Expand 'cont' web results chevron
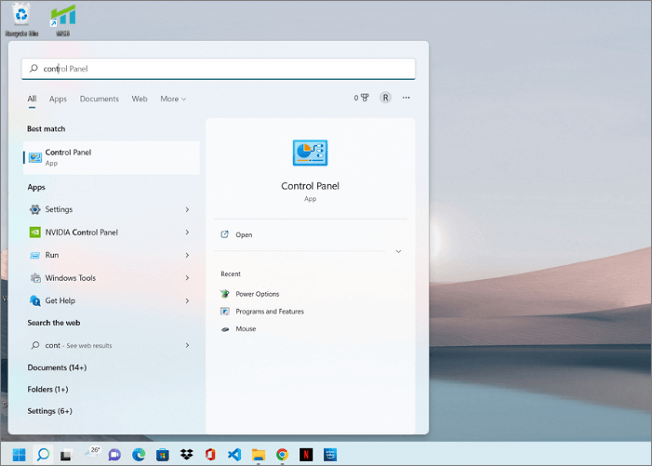This screenshot has width=652, height=466. (188, 345)
